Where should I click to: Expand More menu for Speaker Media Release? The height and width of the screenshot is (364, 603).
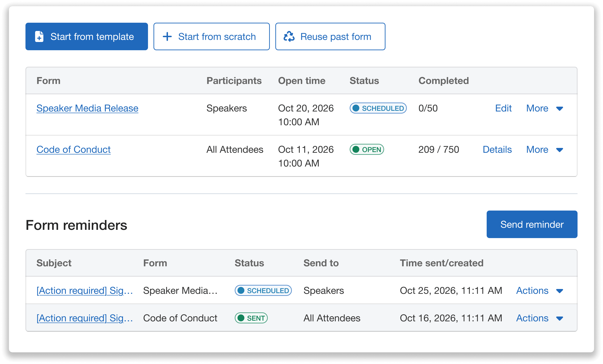point(545,108)
